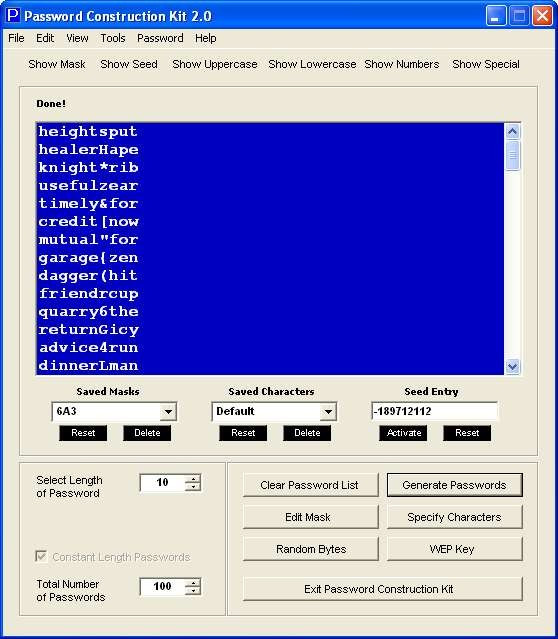Decrease password length with down stepper
Screen dimensions: 558x639
tap(193, 487)
